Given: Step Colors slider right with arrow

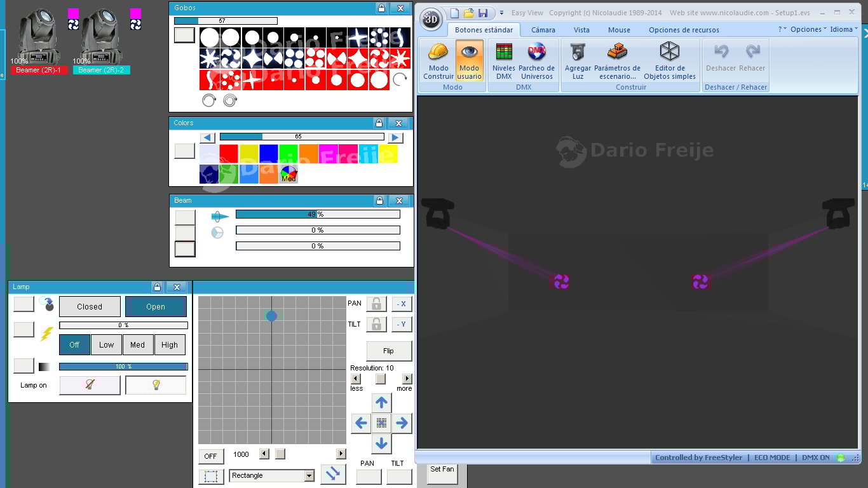Looking at the screenshot, I should [x=395, y=137].
